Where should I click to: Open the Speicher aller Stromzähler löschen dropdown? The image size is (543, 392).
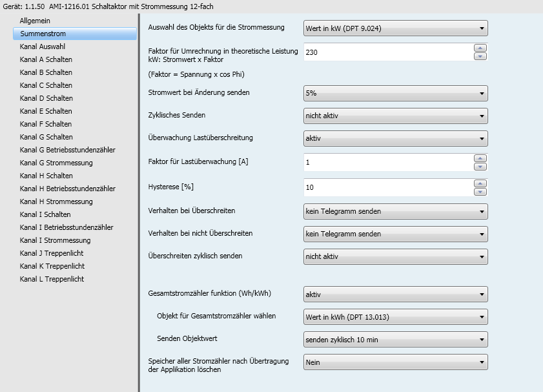pos(395,362)
